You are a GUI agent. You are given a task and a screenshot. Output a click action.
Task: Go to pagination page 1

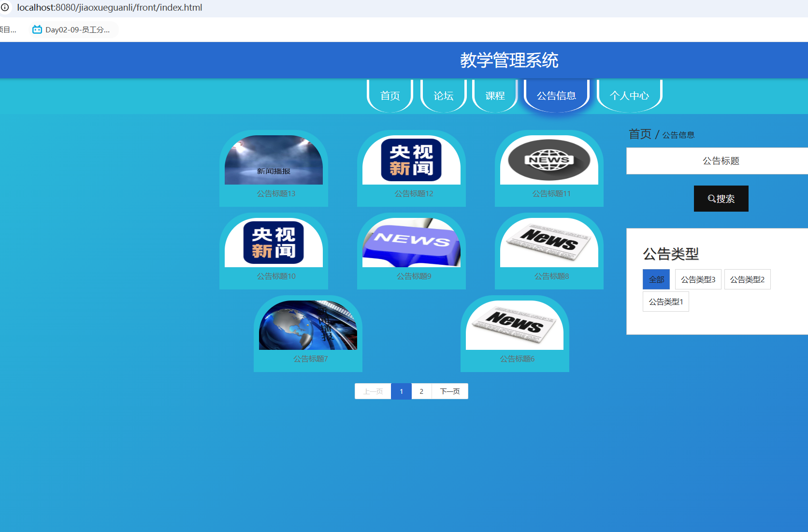[401, 391]
